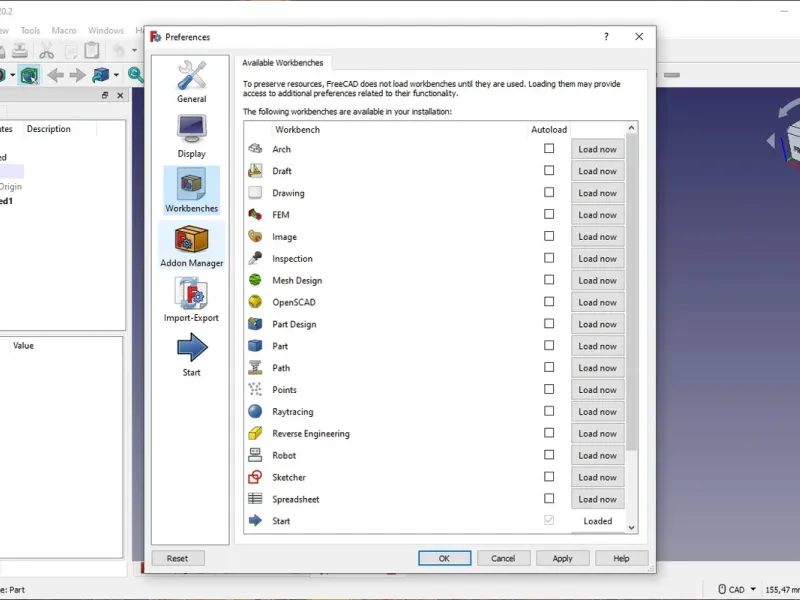Click the Image workbench icon

[255, 237]
